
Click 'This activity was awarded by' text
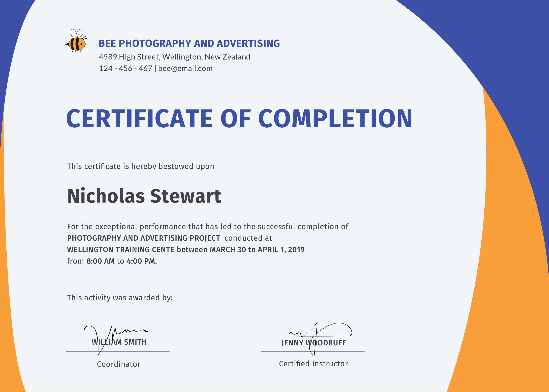[120, 298]
